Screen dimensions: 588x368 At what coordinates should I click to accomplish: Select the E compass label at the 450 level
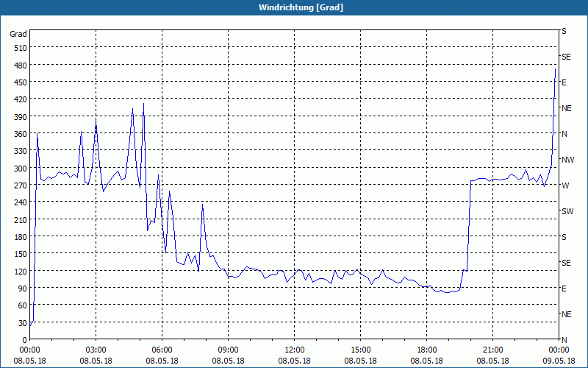point(564,82)
